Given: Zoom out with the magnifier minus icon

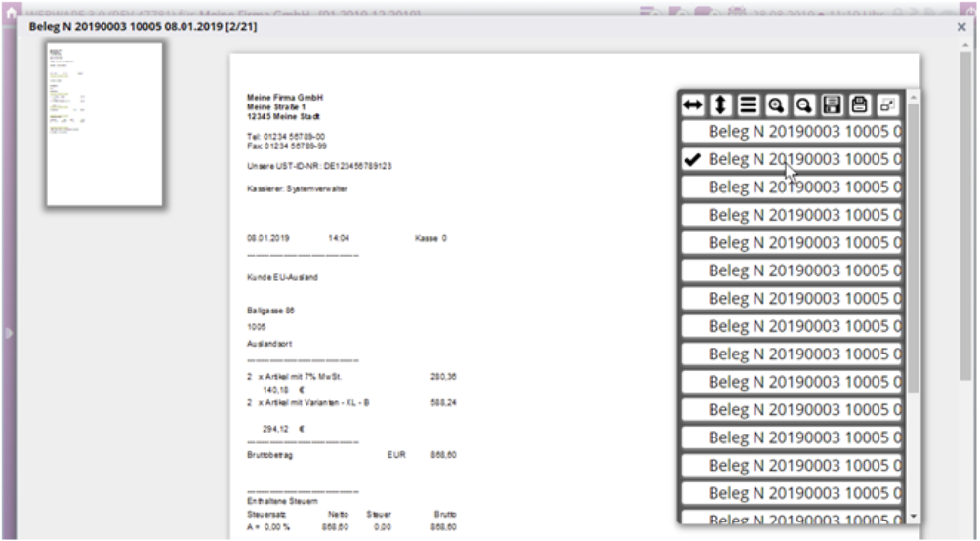Looking at the screenshot, I should 803,104.
